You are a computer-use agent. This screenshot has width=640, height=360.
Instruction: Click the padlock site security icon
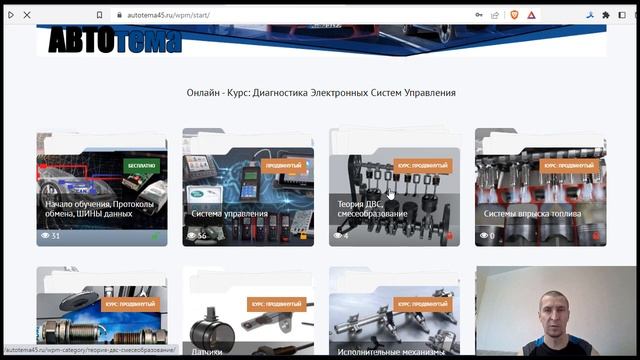[x=119, y=15]
